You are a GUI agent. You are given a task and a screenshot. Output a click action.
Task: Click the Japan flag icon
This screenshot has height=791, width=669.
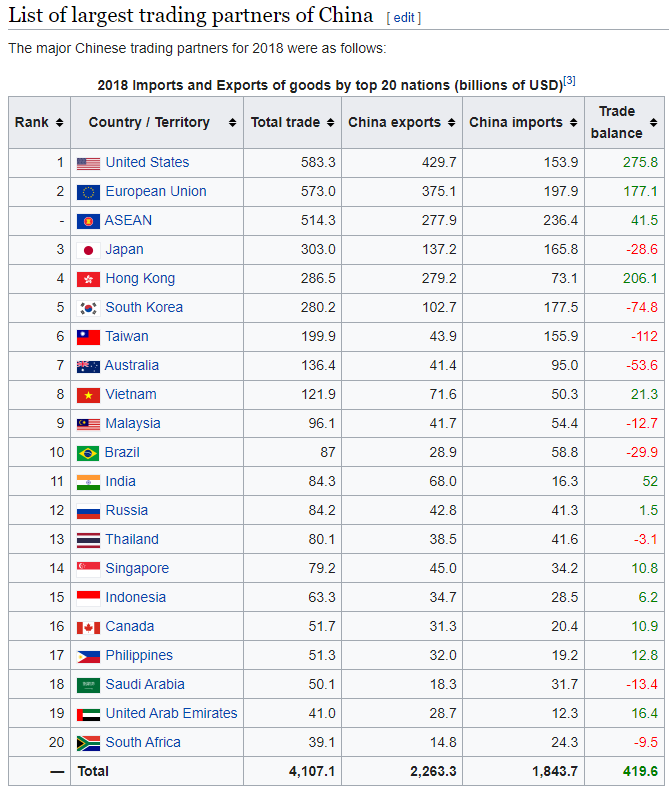click(88, 250)
